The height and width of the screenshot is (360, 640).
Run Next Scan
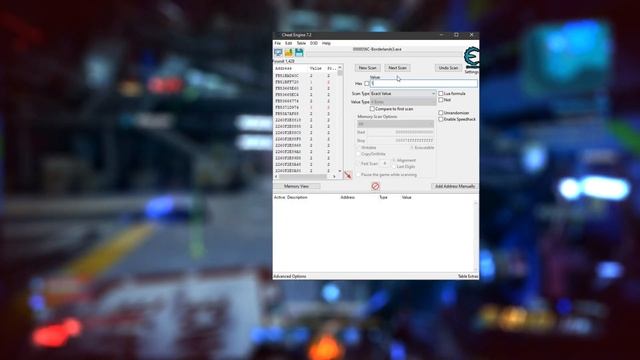[397, 68]
